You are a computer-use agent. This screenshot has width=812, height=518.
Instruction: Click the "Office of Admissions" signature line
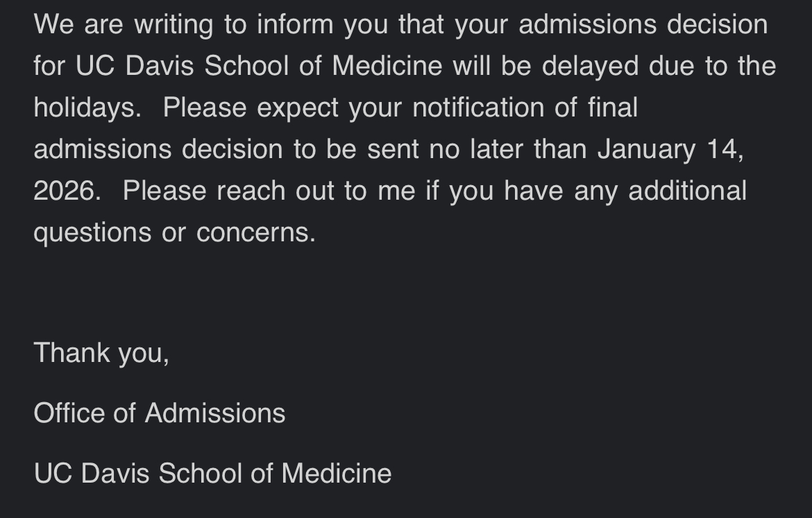pos(159,413)
